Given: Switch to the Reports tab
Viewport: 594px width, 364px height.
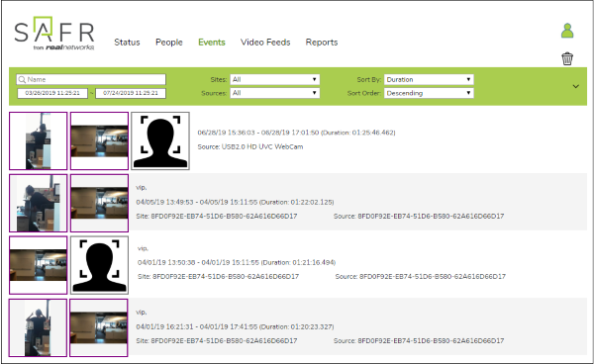Looking at the screenshot, I should pos(322,43).
